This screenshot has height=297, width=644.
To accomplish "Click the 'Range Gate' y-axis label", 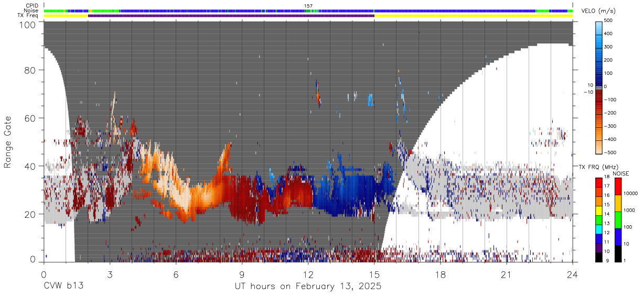I will (x=8, y=141).
